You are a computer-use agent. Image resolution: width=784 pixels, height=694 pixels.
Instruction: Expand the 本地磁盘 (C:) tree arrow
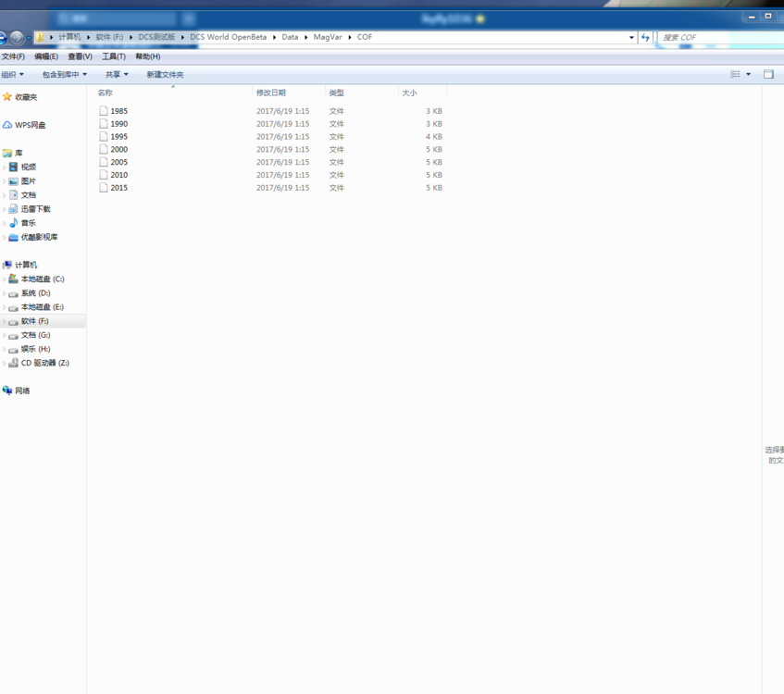tap(5, 279)
